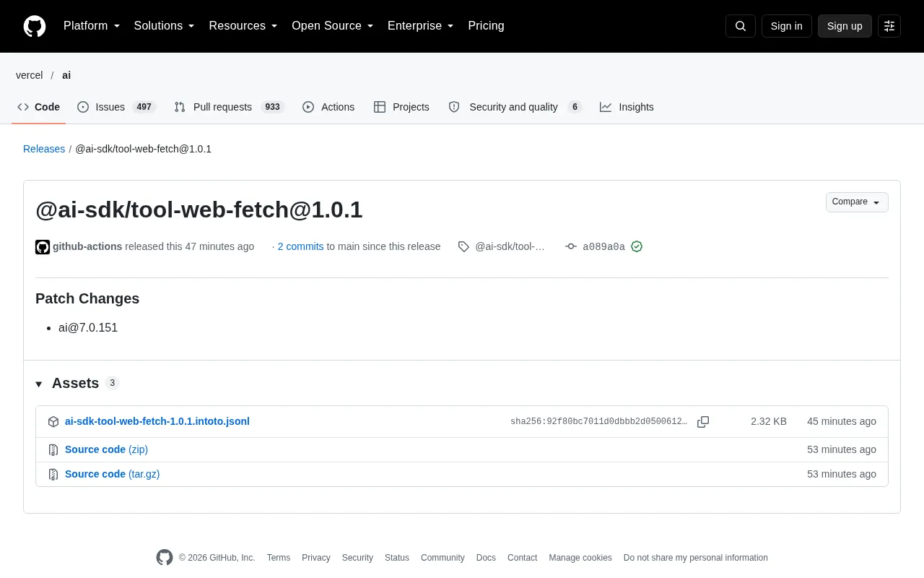Expand the Open Source menu
This screenshot has width=924, height=578.
(333, 26)
